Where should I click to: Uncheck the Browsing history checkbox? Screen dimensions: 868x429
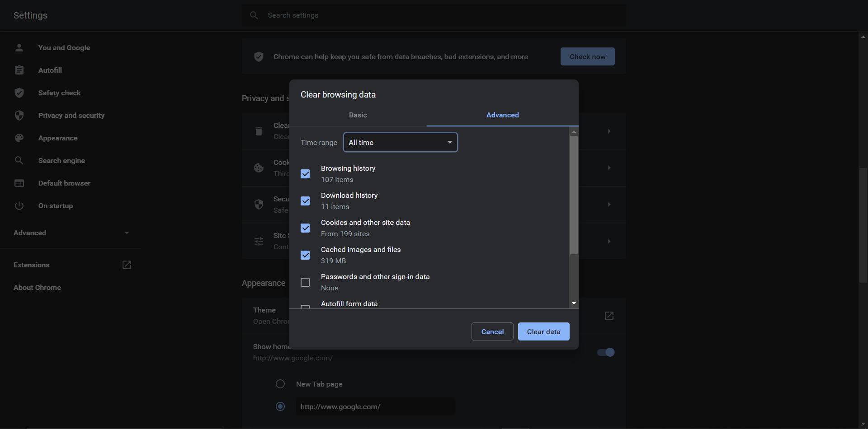pyautogui.click(x=305, y=174)
